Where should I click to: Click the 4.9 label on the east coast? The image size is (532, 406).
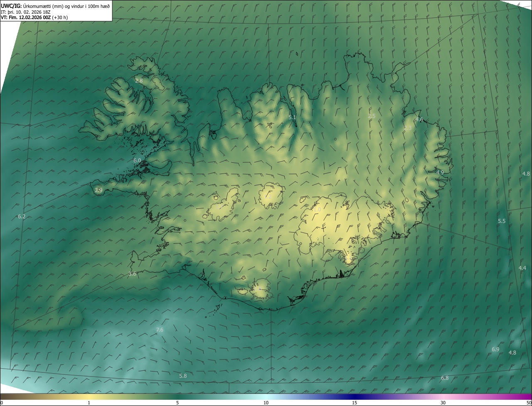tap(440, 173)
